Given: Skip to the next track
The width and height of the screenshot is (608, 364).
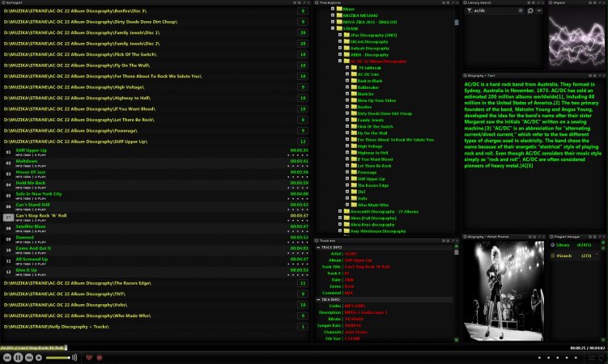Looking at the screenshot, I should point(28,358).
